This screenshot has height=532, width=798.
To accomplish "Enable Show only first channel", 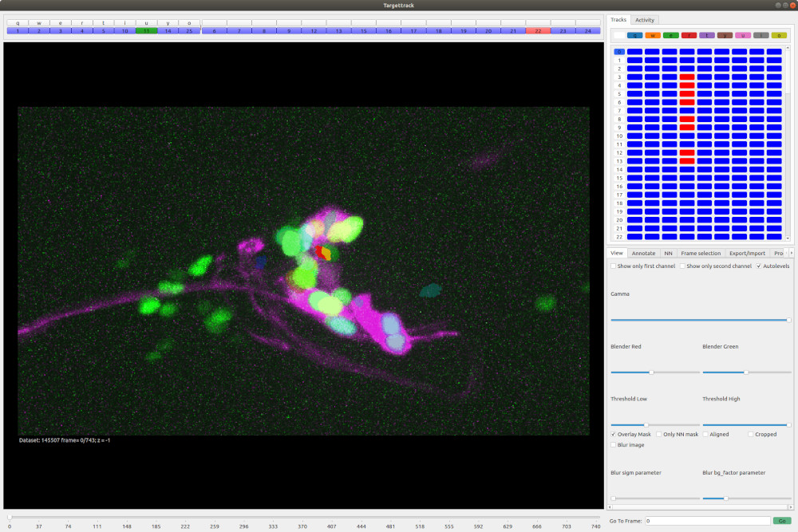I will [x=614, y=266].
